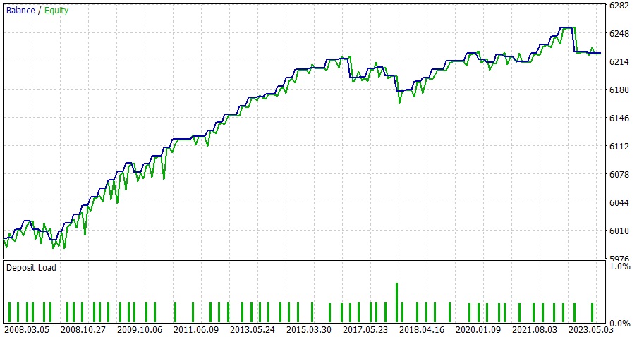Click the Deposit Load panel title
Image resolution: width=644 pixels, height=337 pixels.
point(31,268)
